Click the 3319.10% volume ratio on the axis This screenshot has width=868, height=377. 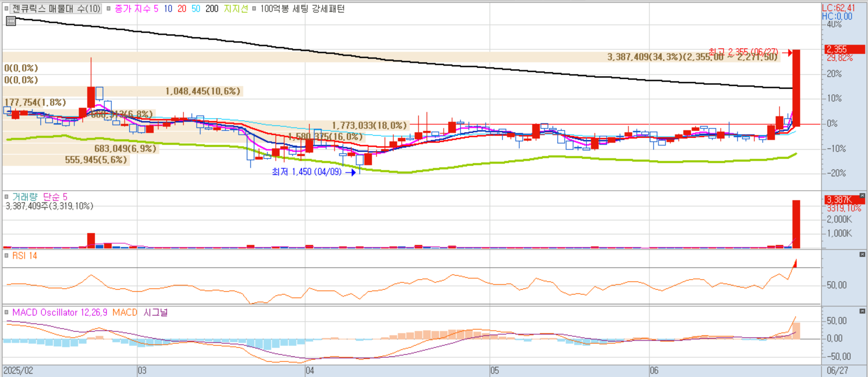point(843,208)
